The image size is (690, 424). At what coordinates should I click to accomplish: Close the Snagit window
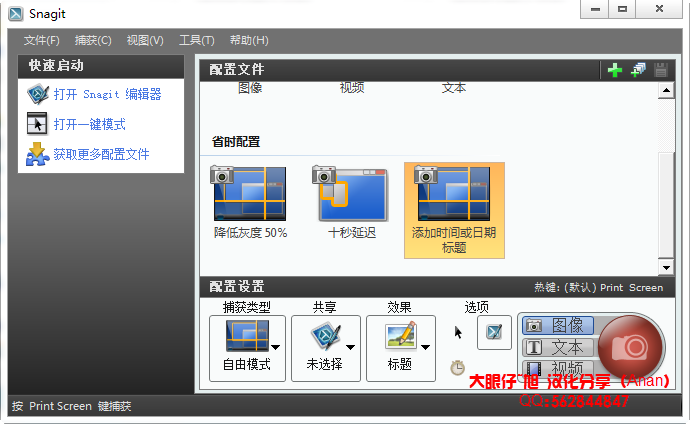click(x=659, y=9)
